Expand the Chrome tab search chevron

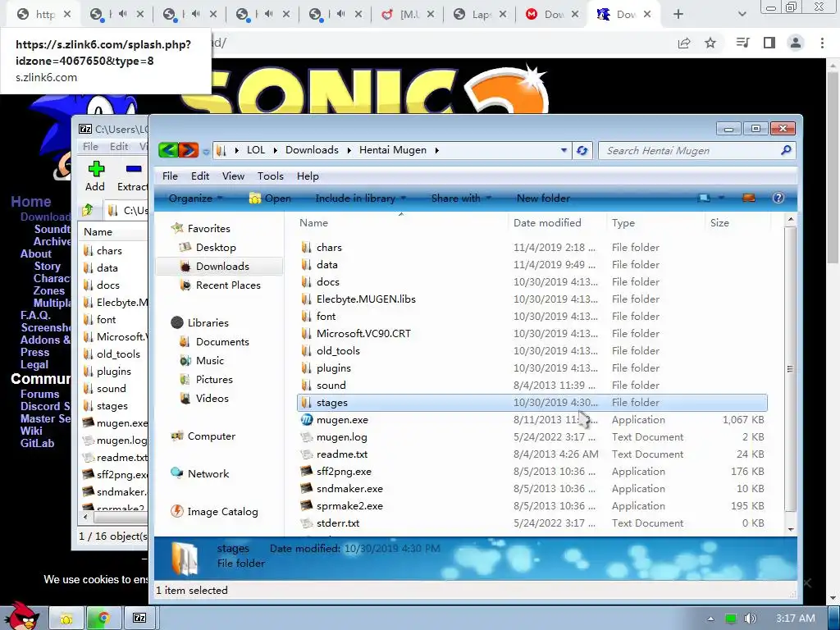click(742, 15)
